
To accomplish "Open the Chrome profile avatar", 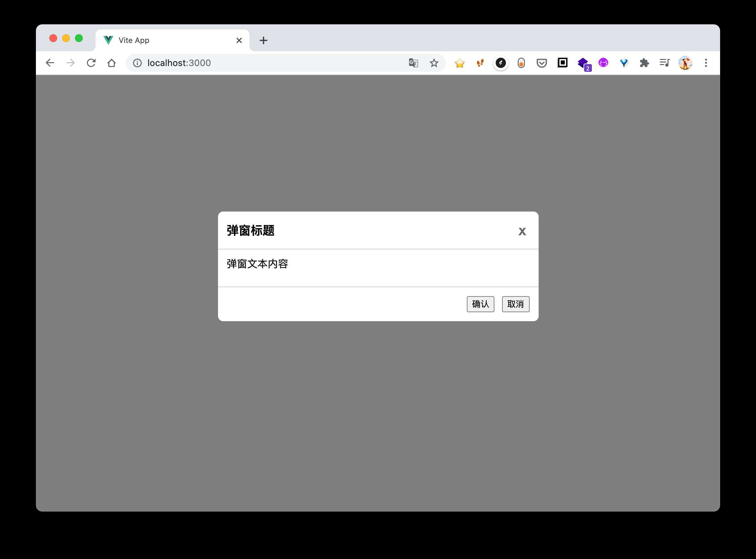I will tap(685, 63).
